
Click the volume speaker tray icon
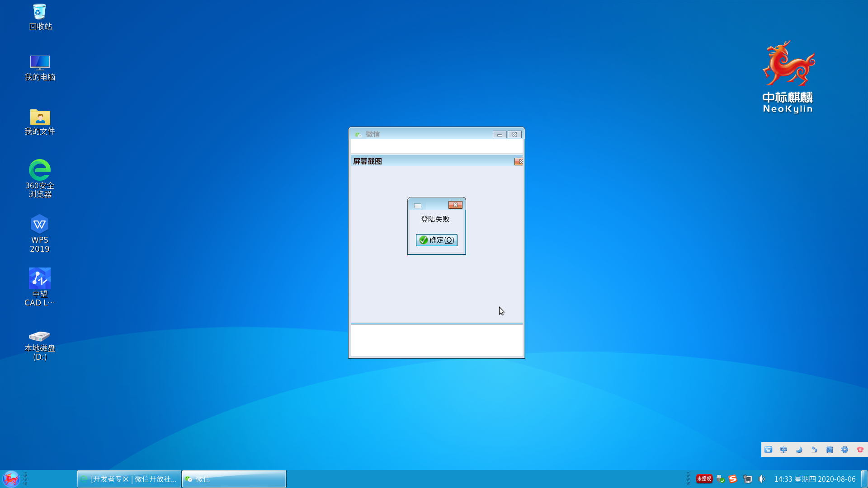coord(762,479)
